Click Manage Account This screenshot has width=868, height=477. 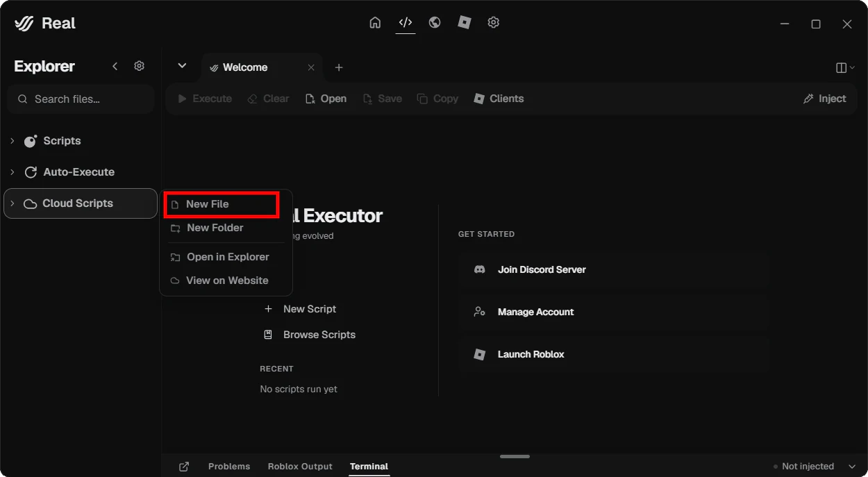(x=614, y=312)
